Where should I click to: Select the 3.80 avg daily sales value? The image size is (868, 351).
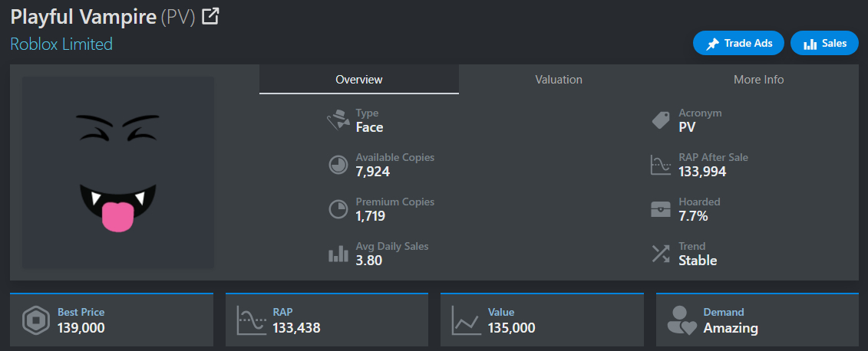tap(368, 261)
